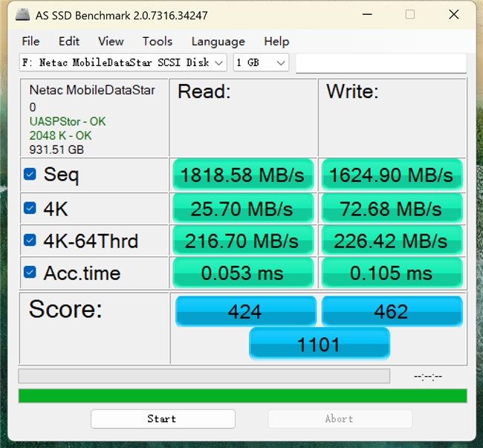483x448 pixels.
Task: Open the File menu
Action: 30,41
